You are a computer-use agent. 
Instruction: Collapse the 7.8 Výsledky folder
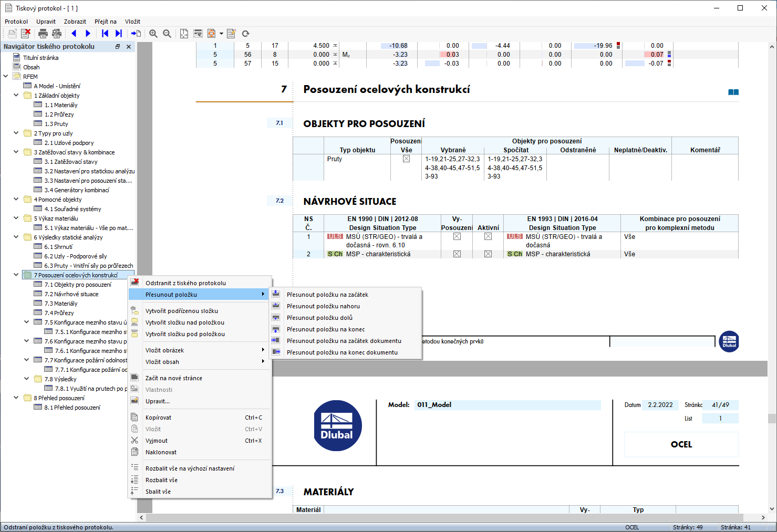[27, 379]
